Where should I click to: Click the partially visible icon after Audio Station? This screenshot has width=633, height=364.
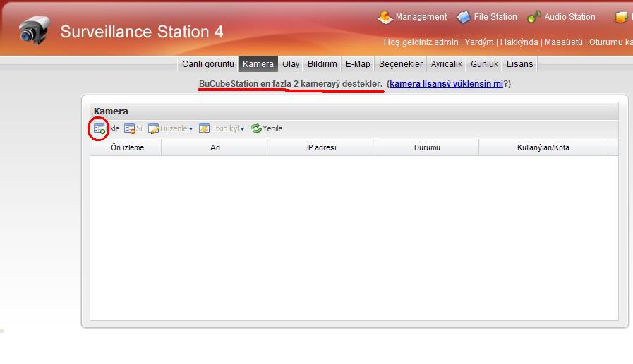(x=622, y=17)
